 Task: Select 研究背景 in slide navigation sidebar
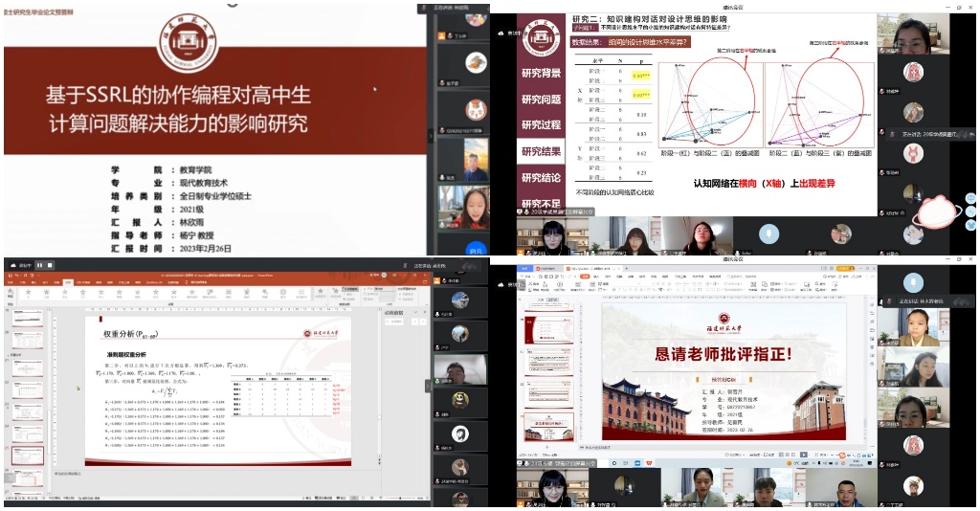[541, 74]
